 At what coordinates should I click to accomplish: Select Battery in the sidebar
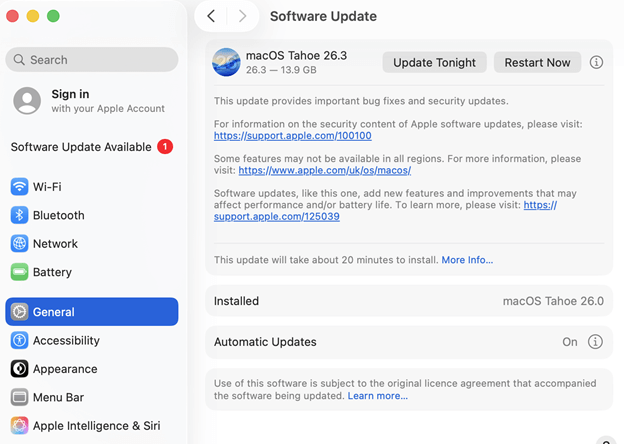(x=92, y=272)
